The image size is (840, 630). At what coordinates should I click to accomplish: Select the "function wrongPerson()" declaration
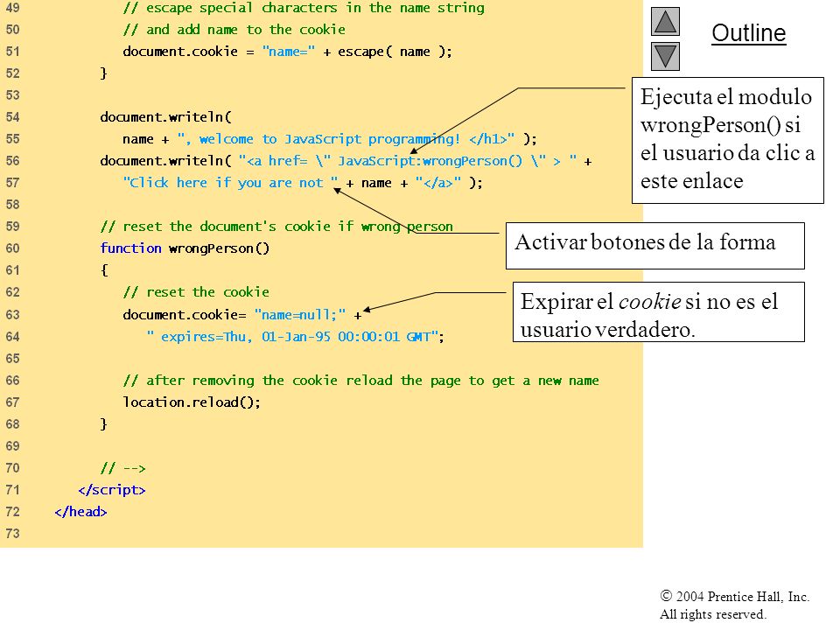(185, 248)
